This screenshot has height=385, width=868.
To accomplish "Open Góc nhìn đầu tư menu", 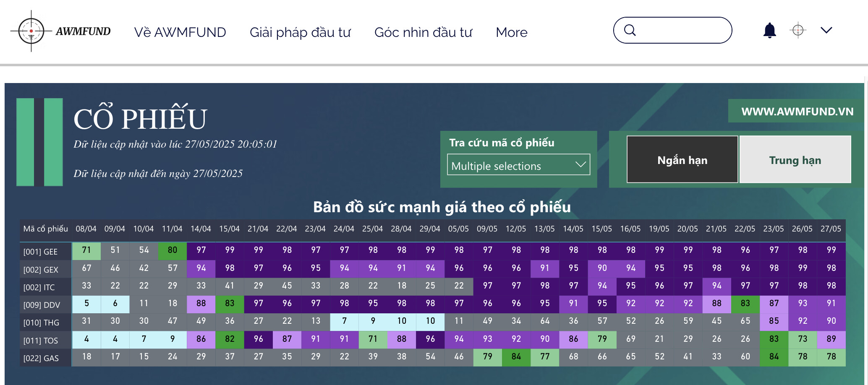I will pyautogui.click(x=423, y=32).
